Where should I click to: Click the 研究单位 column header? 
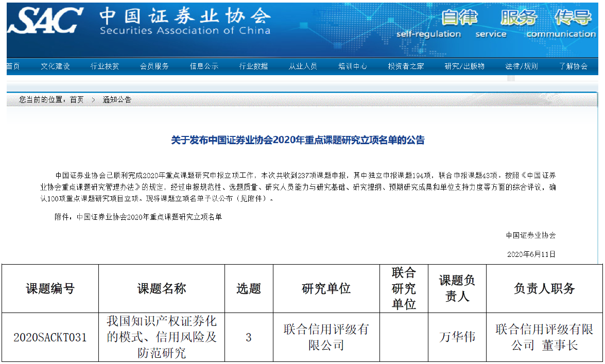click(x=326, y=288)
